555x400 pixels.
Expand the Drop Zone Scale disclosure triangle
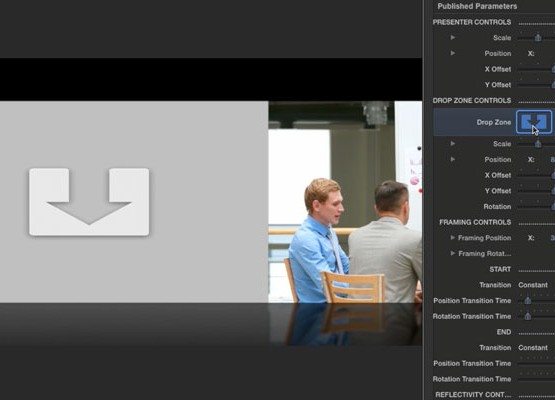click(x=453, y=144)
